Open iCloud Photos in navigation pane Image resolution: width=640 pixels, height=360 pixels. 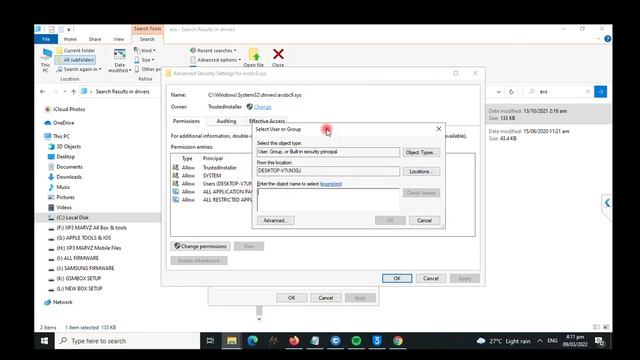pyautogui.click(x=65, y=109)
